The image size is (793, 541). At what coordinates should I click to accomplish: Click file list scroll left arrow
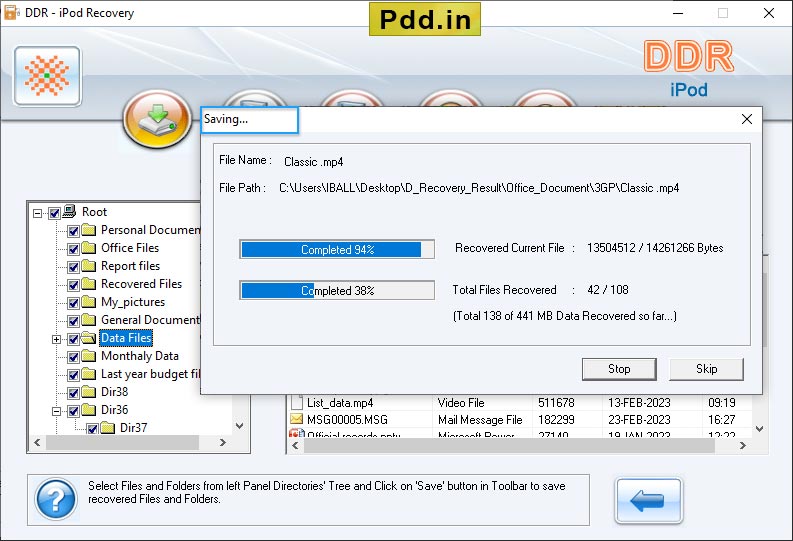click(x=295, y=445)
